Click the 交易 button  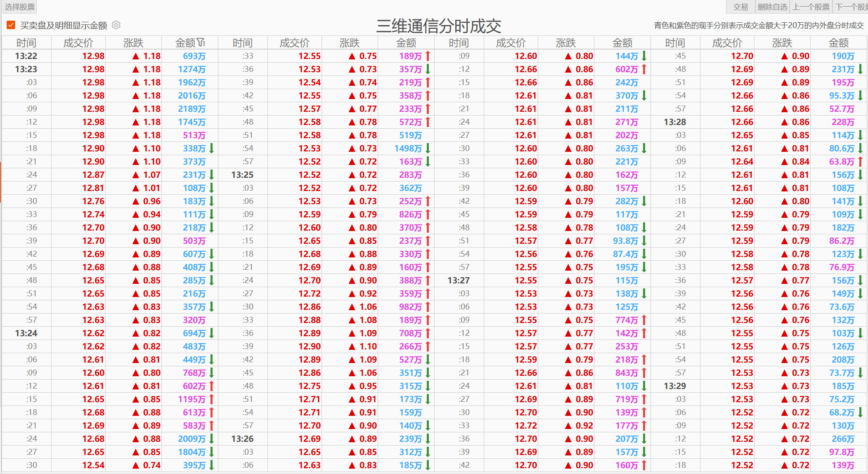pyautogui.click(x=740, y=7)
